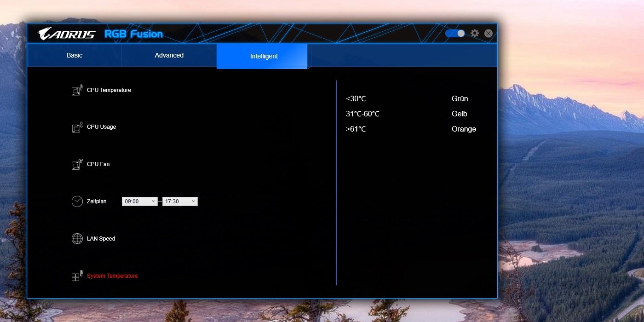Click the >61°C temperature range

356,129
